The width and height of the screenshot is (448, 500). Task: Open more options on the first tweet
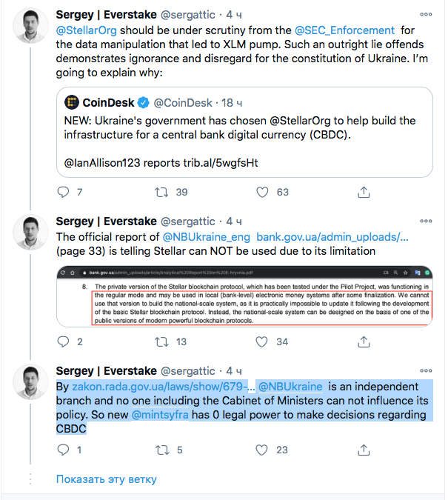pyautogui.click(x=426, y=14)
